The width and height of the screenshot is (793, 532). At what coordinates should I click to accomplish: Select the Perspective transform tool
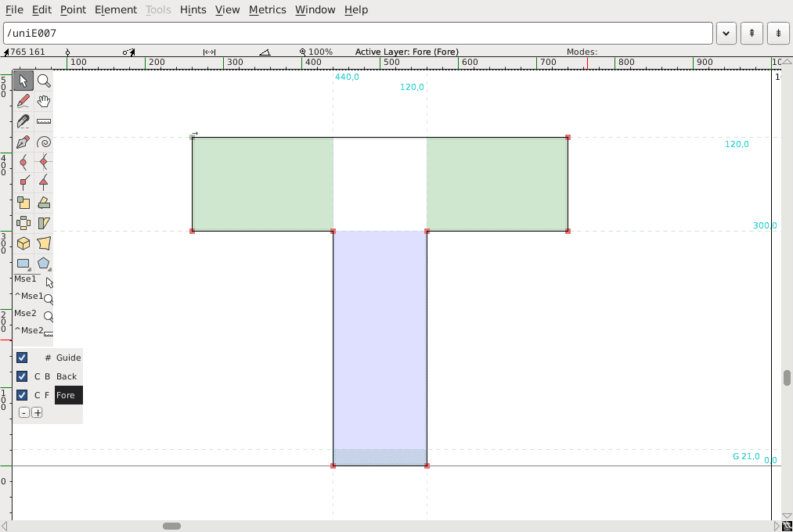[44, 243]
